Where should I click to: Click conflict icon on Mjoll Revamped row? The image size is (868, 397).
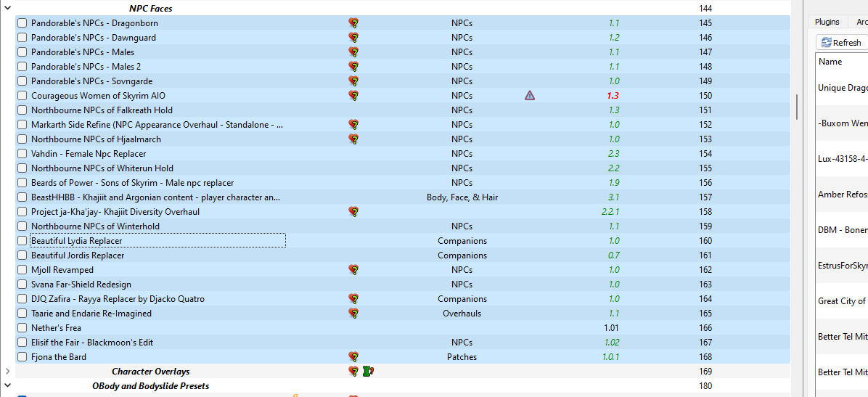coord(353,270)
